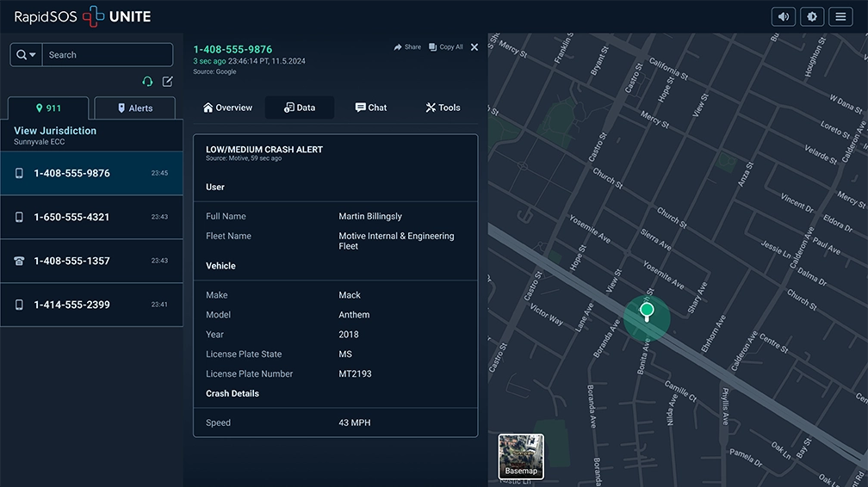Click the phone number header 1-408-555-9876
The width and height of the screenshot is (868, 487).
click(x=232, y=49)
